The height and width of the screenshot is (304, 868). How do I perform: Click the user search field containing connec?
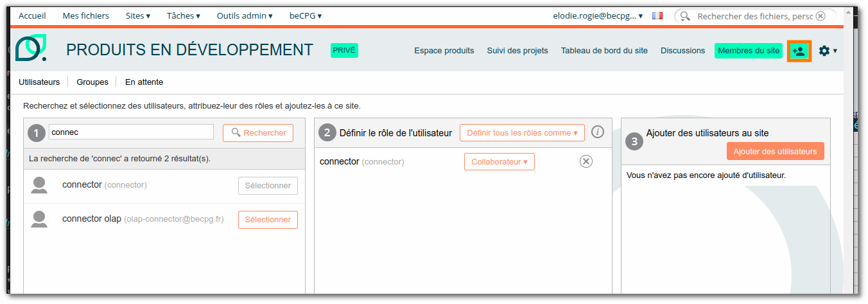tap(132, 132)
